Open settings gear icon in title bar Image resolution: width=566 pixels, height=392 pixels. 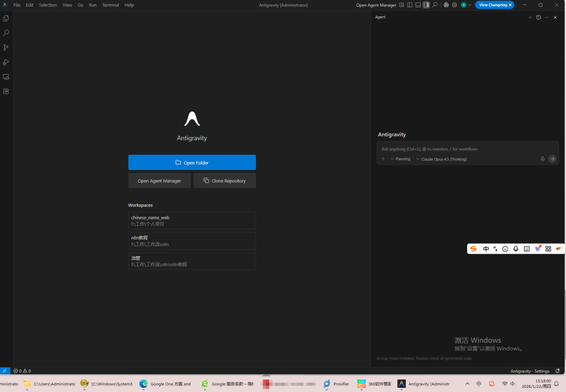[x=454, y=5]
